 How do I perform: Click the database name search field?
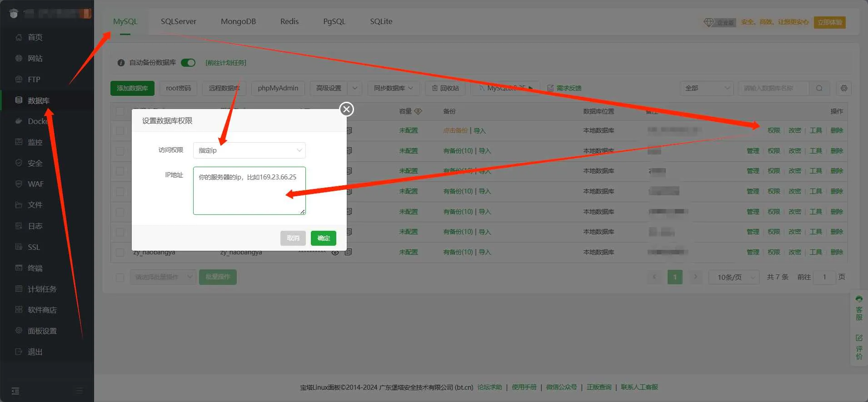click(x=774, y=88)
